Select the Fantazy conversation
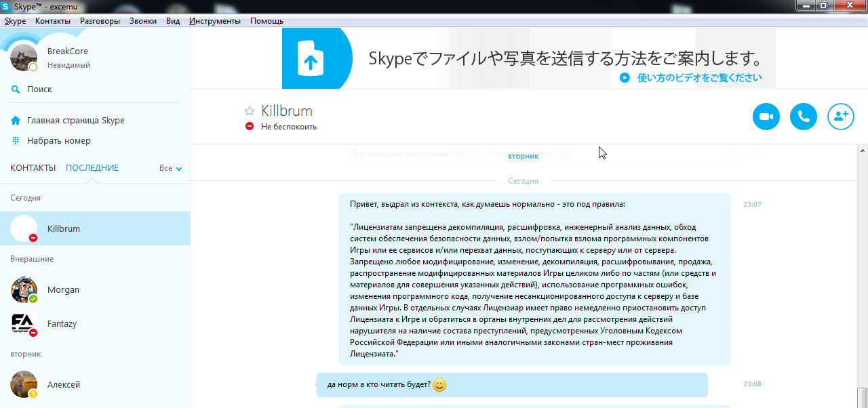The width and height of the screenshot is (868, 408). click(95, 323)
